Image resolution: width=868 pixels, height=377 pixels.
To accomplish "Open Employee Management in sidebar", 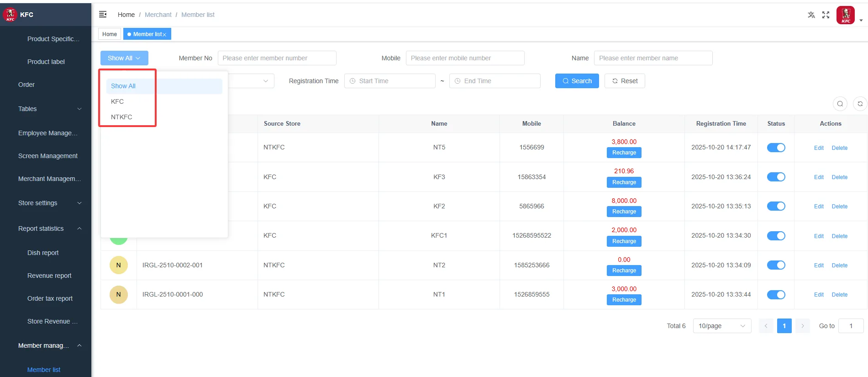I will [48, 133].
